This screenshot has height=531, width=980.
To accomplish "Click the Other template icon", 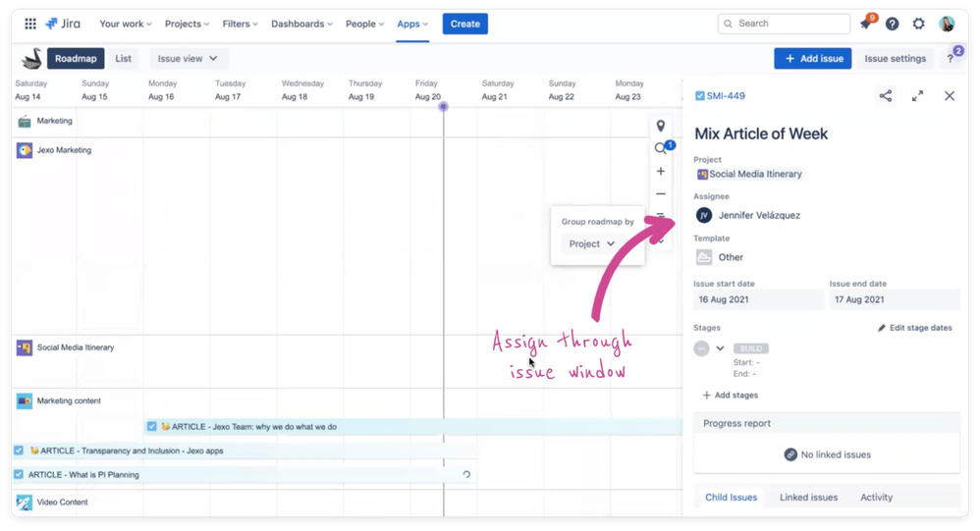I will click(x=704, y=257).
